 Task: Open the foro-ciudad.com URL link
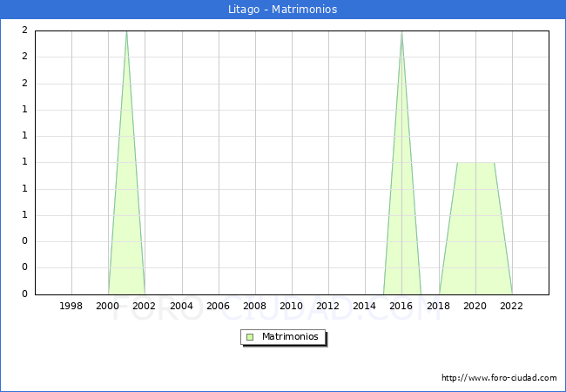click(x=499, y=378)
